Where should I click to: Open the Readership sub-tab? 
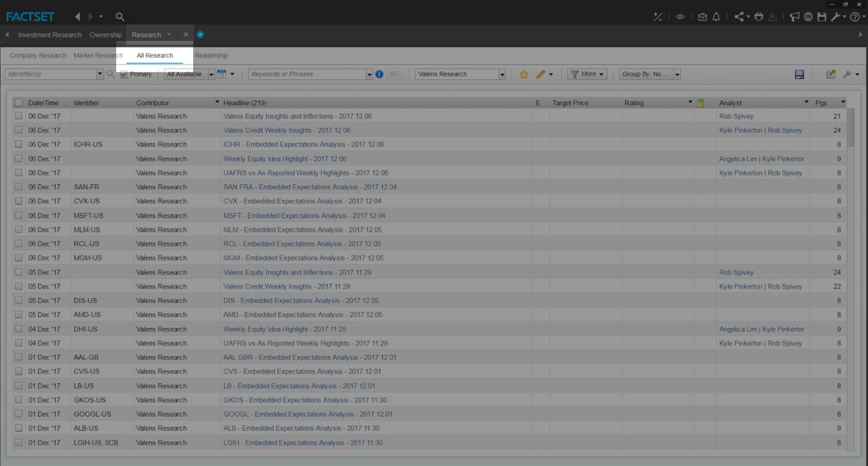point(211,55)
